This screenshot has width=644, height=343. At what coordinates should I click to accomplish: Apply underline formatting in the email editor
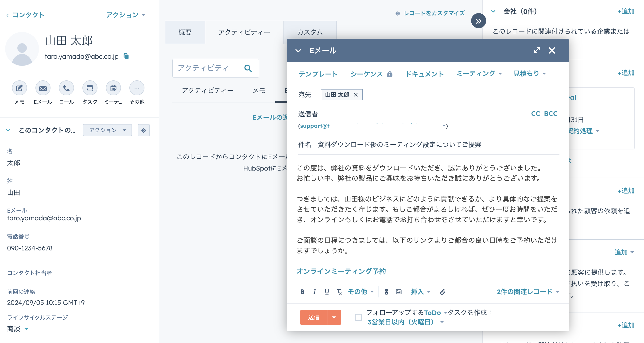click(327, 292)
